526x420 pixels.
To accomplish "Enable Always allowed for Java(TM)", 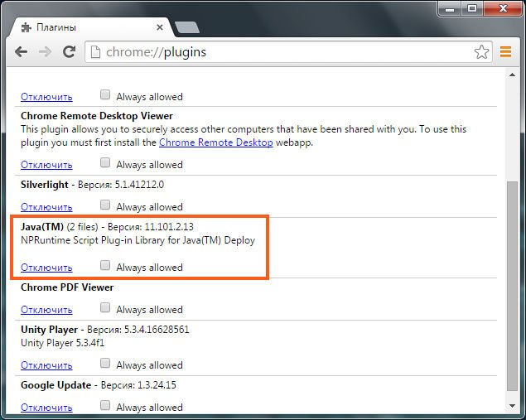I will (105, 265).
